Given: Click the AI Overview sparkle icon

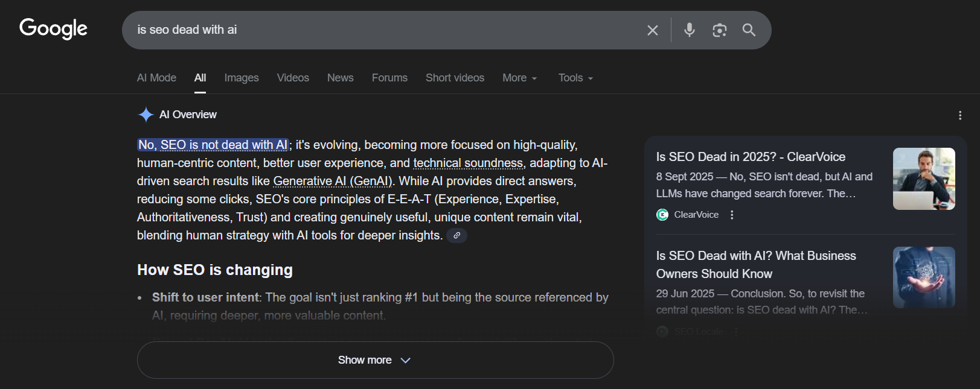Looking at the screenshot, I should (x=146, y=115).
